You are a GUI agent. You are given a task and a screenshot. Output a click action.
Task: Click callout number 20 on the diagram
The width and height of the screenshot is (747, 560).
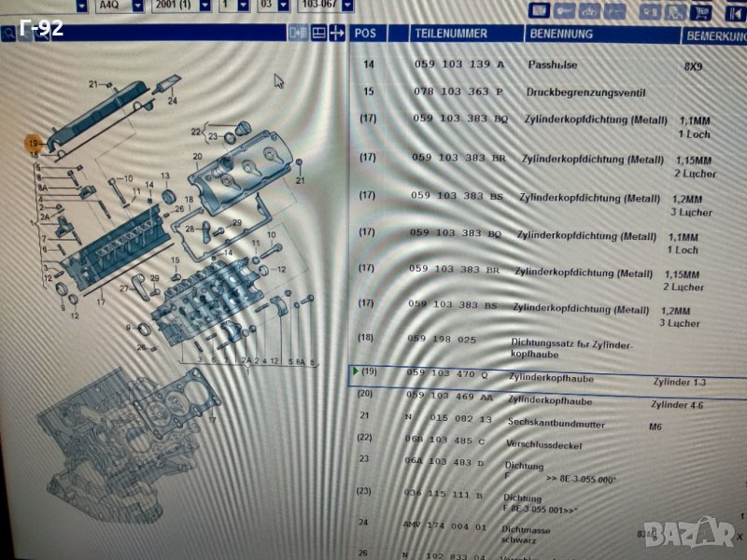197,156
